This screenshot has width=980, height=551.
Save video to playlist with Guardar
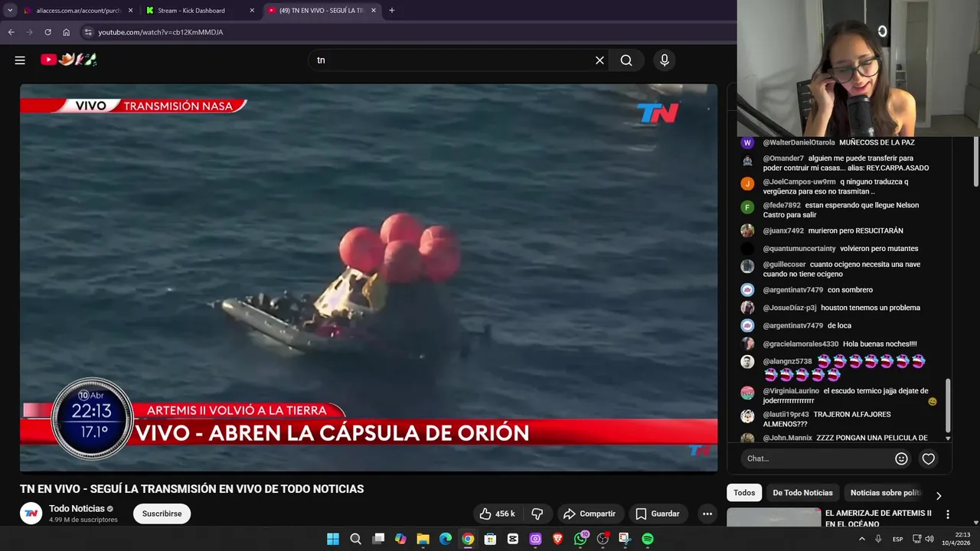pos(658,514)
